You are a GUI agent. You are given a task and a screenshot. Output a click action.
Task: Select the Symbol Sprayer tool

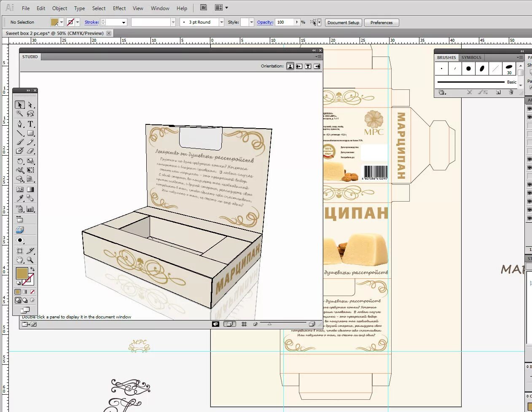[20, 209]
